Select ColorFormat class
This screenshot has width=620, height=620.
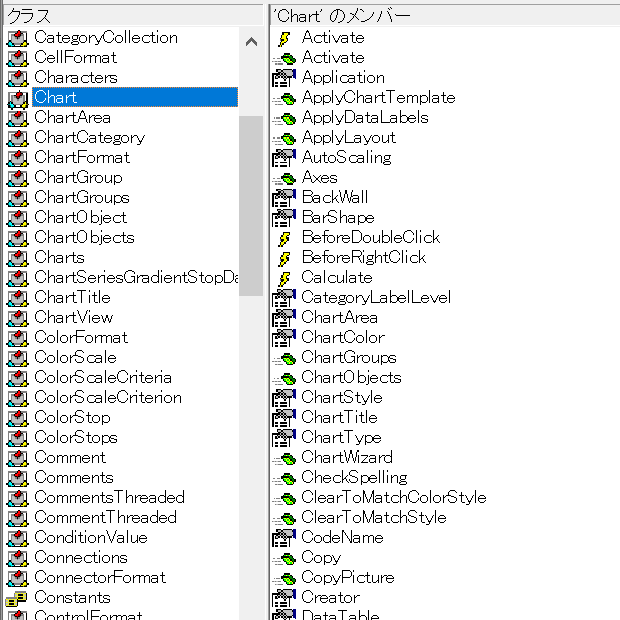81,337
